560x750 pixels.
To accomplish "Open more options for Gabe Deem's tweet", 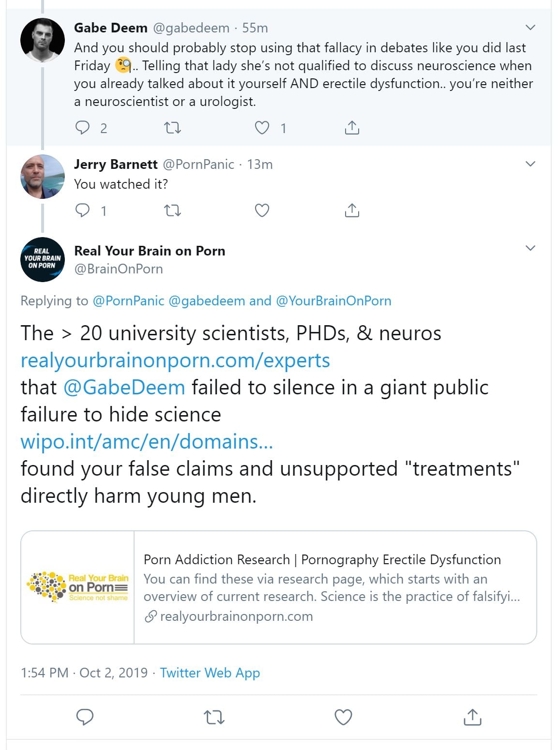I will click(x=530, y=28).
